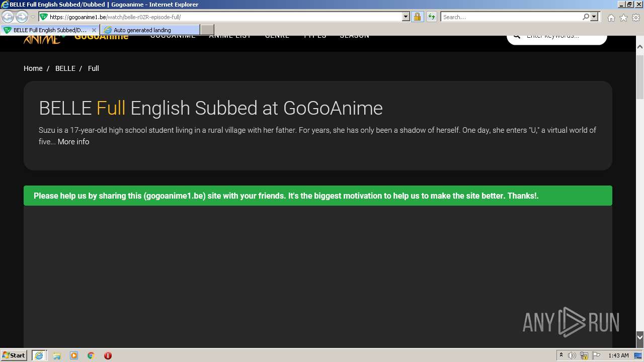The image size is (644, 362).
Task: Open Favorites star icon
Action: pos(623,18)
